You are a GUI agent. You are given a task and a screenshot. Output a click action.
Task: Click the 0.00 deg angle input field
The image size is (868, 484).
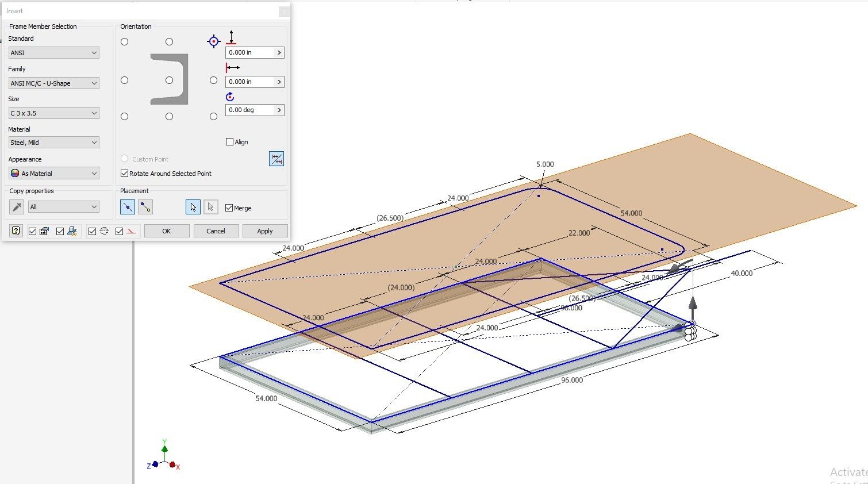(250, 110)
